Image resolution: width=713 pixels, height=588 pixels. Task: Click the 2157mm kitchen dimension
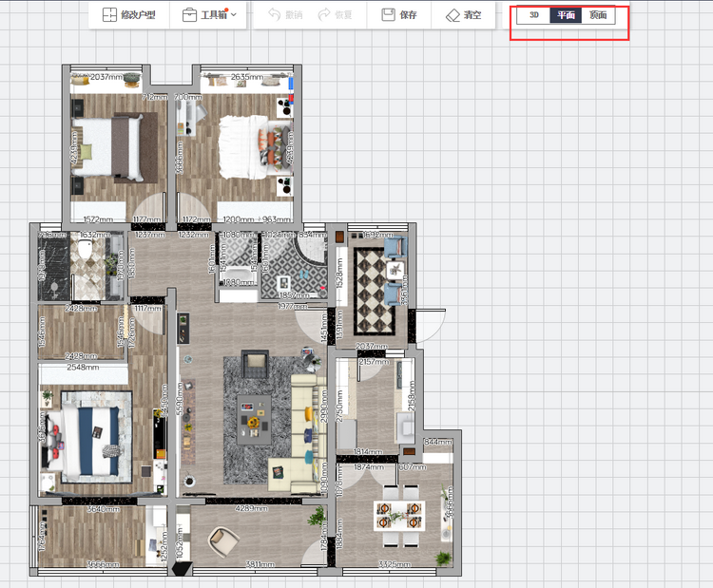[x=374, y=362]
